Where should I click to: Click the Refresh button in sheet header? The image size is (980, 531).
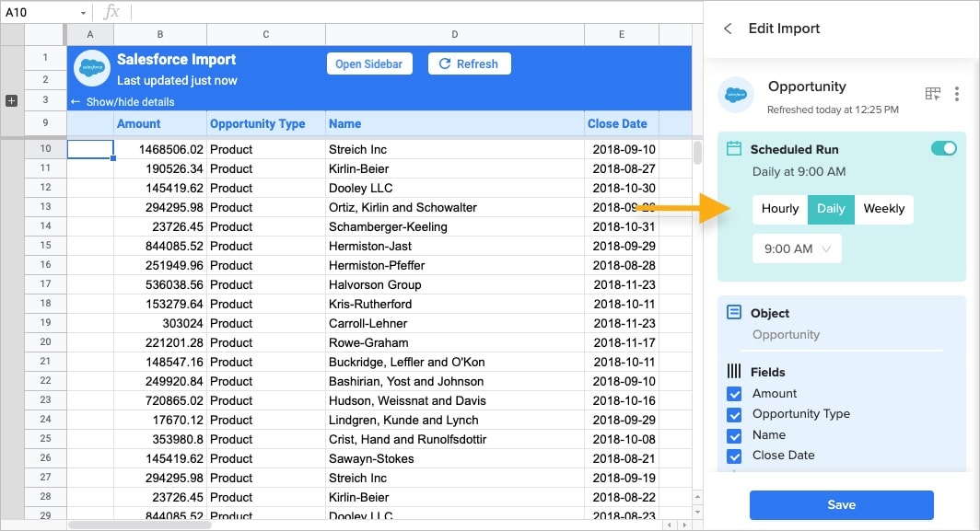coord(469,64)
